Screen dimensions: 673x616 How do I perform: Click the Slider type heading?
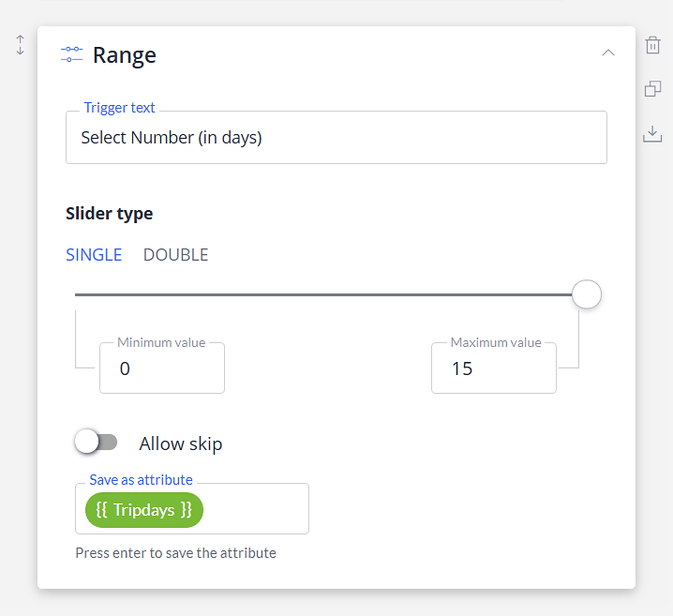pos(109,214)
